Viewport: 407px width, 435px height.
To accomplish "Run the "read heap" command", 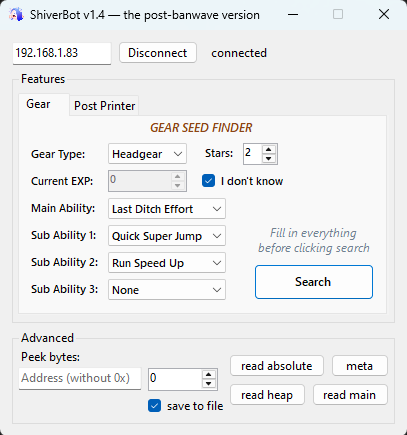I will point(267,395).
